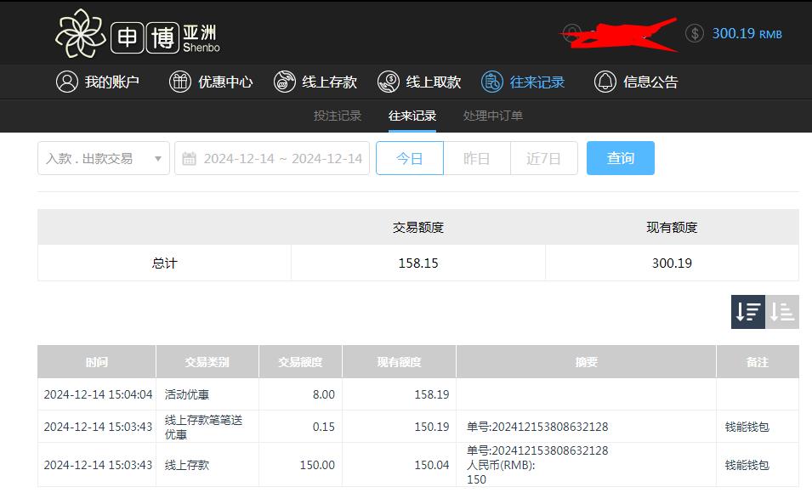Toggle the 近7日 date filter
This screenshot has width=812, height=504.
click(543, 157)
